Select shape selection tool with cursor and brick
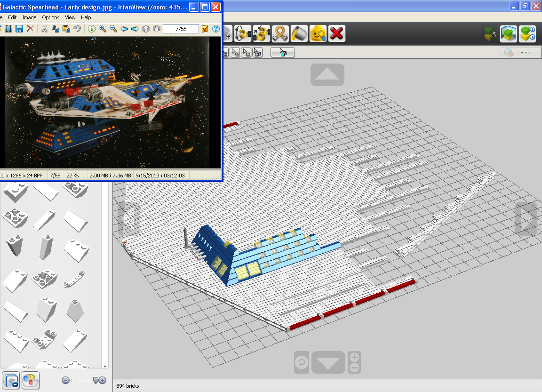 (x=246, y=53)
